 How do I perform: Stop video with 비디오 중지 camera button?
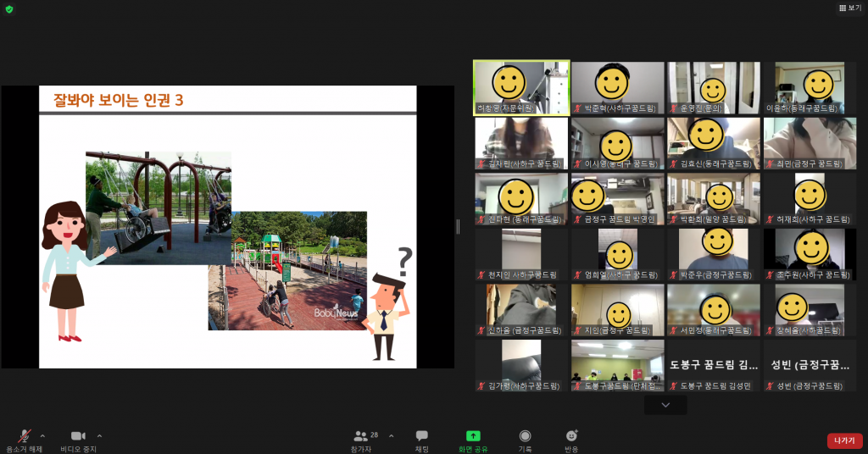point(78,436)
